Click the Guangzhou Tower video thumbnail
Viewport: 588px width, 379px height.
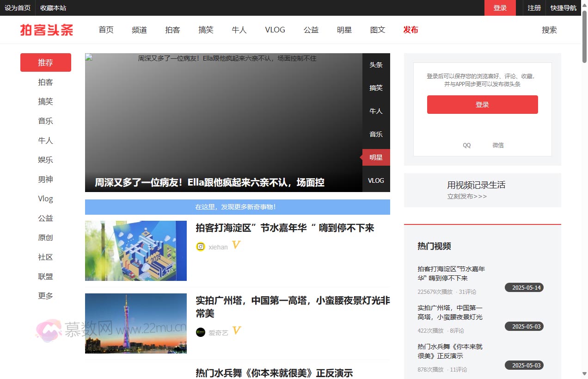point(135,323)
